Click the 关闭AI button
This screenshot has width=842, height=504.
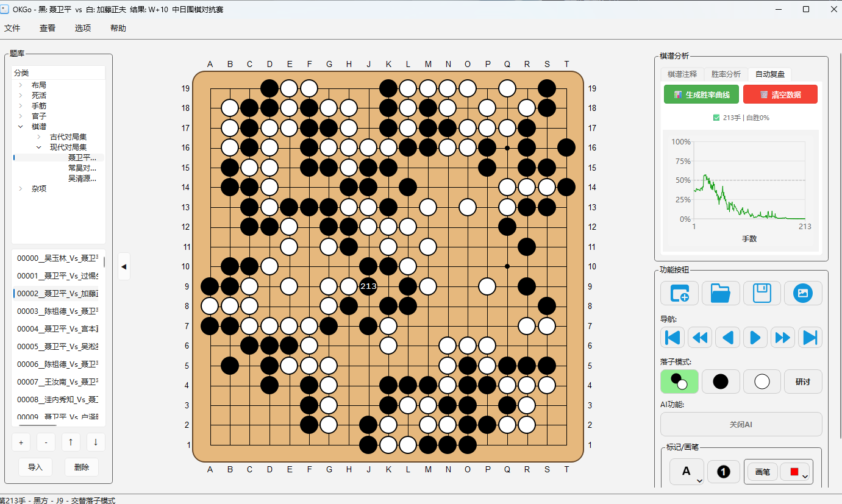741,424
